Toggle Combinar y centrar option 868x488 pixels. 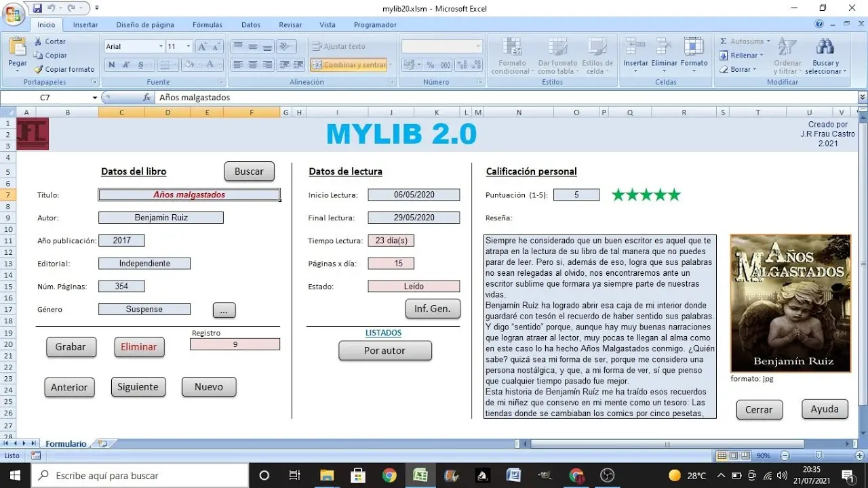pyautogui.click(x=349, y=65)
